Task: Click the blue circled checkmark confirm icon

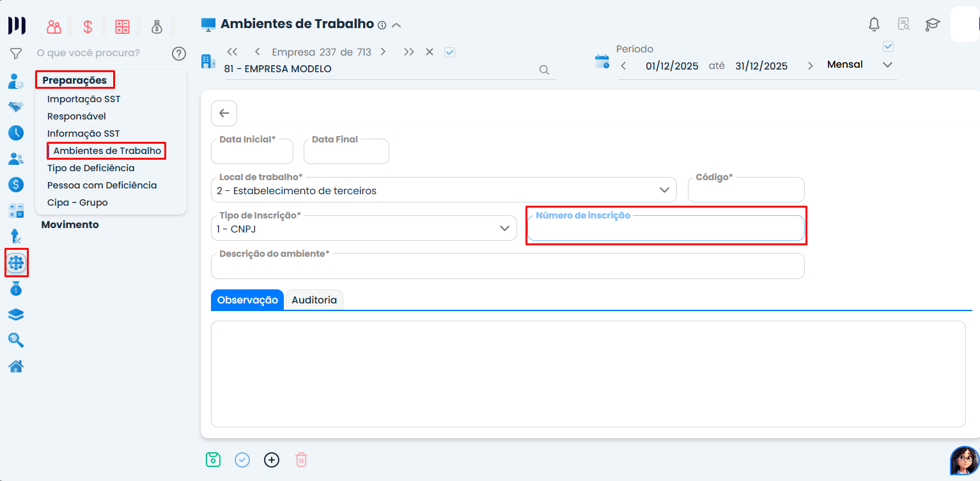Action: tap(242, 460)
